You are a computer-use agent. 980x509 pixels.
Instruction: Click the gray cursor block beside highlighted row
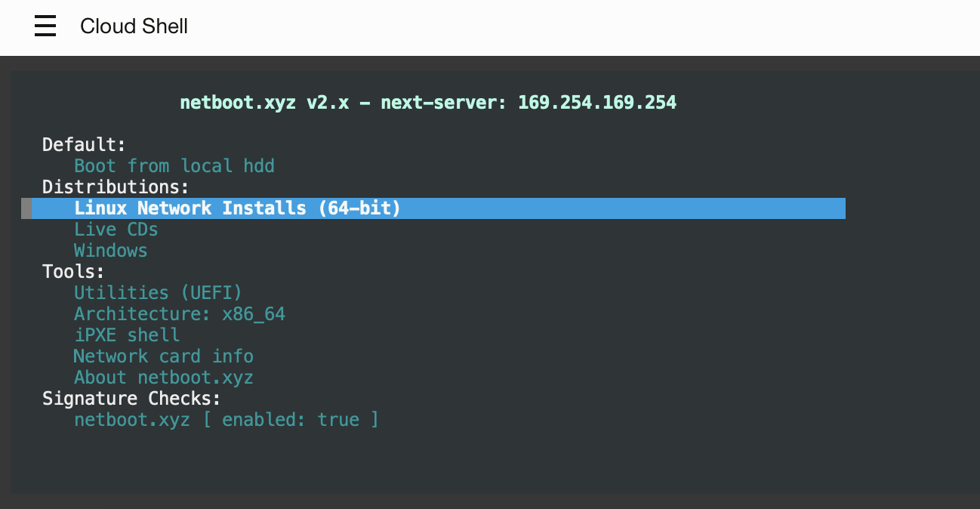pyautogui.click(x=26, y=208)
